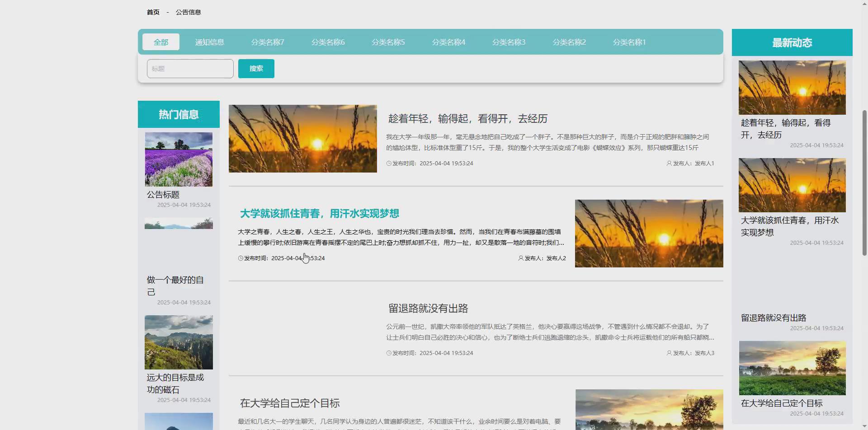Select the 全部 category tab

tap(161, 42)
